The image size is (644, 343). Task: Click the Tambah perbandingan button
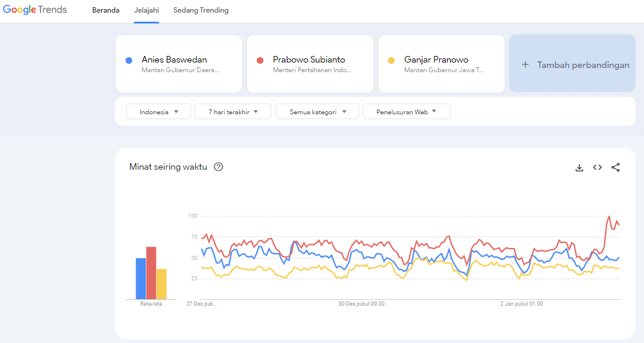click(572, 63)
